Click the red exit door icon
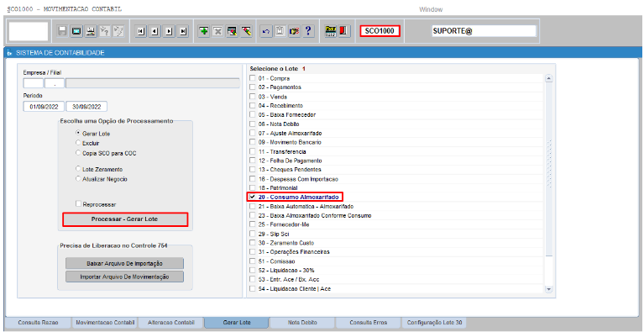644x332 pixels. (344, 31)
